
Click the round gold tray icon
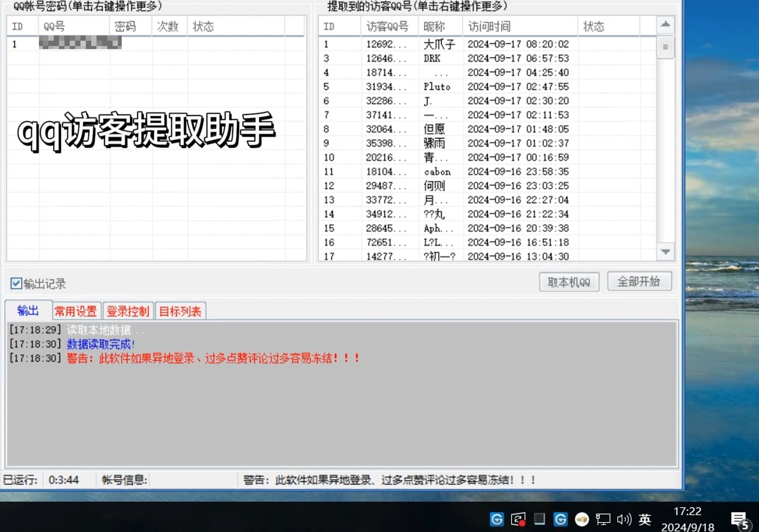(x=582, y=519)
